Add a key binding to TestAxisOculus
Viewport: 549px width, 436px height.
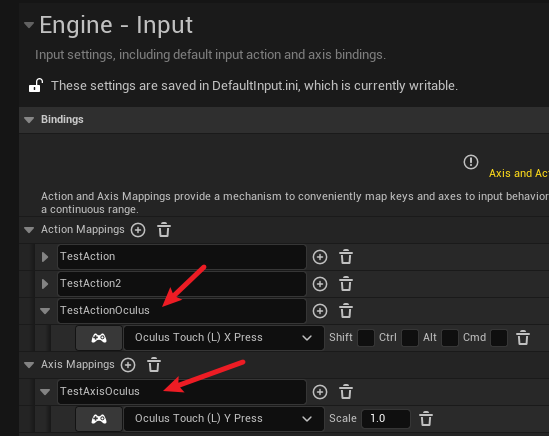(x=320, y=392)
